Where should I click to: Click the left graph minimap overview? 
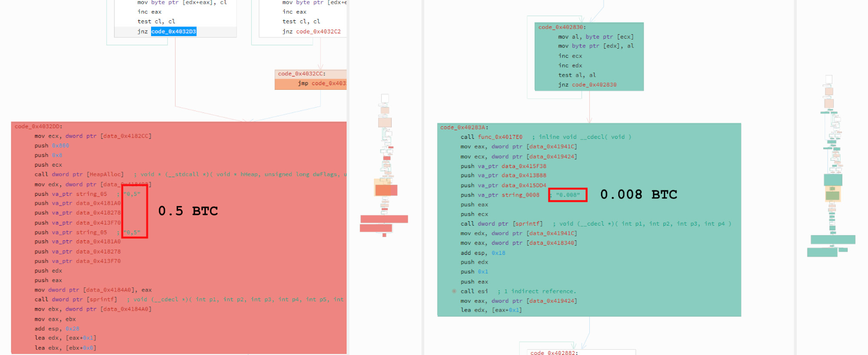tap(384, 165)
